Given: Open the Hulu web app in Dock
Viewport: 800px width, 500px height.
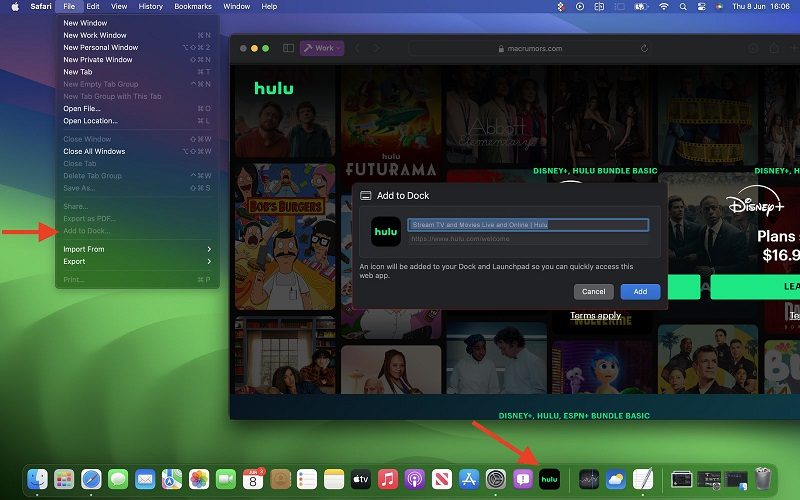Looking at the screenshot, I should (x=550, y=480).
